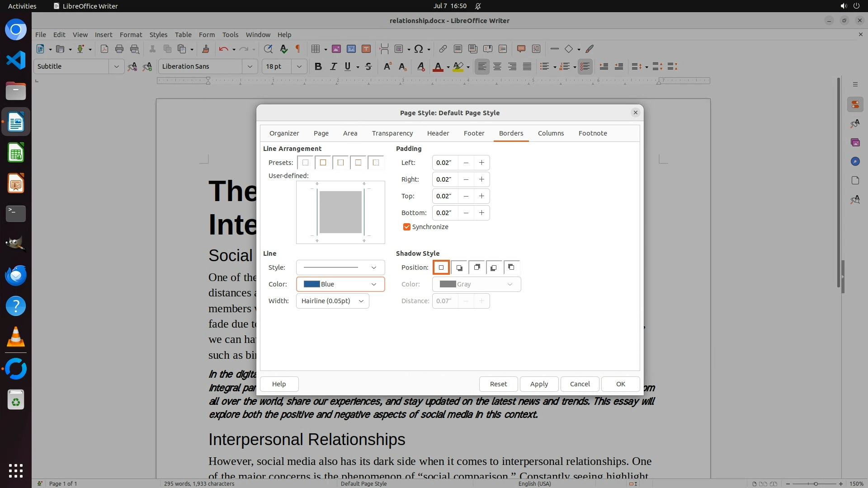Uncheck the Synchronize padding checkbox

[406, 227]
